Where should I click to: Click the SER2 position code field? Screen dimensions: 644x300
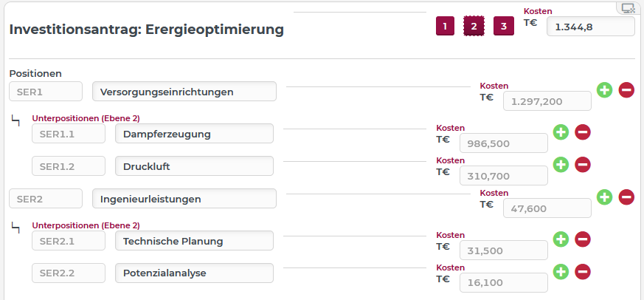pos(46,199)
